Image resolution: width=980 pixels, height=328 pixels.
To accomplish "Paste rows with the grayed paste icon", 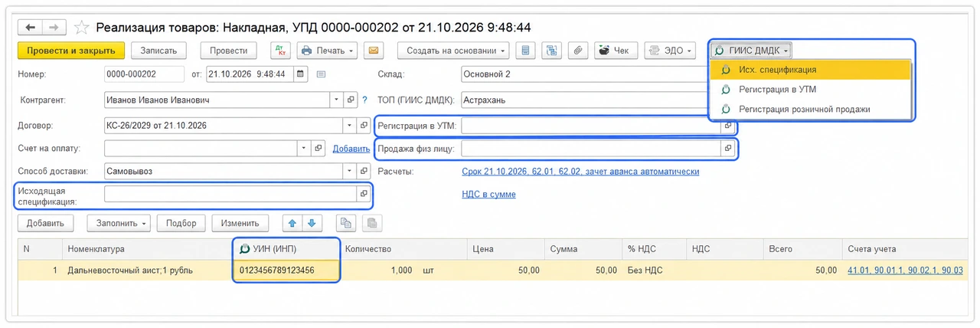I will point(372,223).
